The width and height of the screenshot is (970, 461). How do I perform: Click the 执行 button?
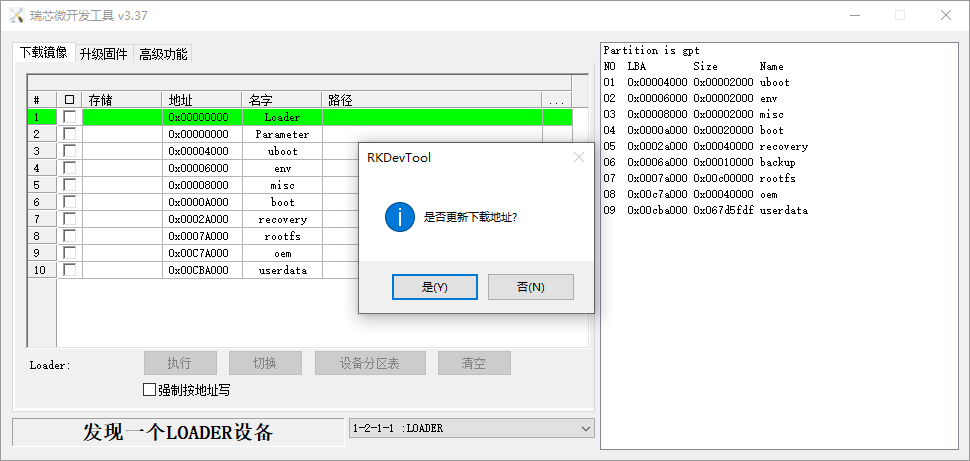(x=179, y=363)
